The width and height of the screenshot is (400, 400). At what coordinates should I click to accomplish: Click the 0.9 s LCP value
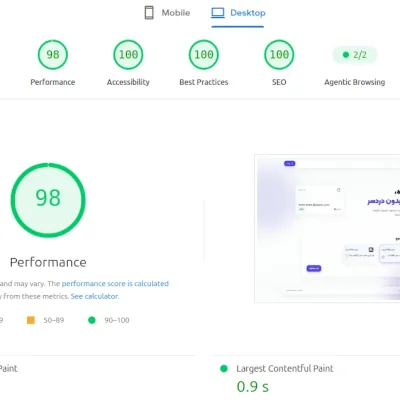point(253,387)
